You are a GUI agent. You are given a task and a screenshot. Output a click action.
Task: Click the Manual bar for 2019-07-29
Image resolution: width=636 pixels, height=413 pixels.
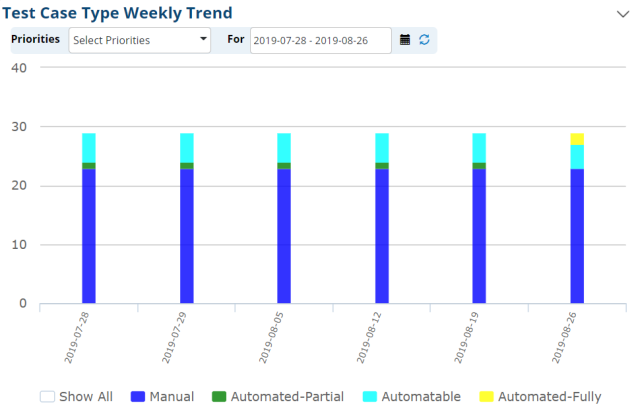click(x=187, y=236)
